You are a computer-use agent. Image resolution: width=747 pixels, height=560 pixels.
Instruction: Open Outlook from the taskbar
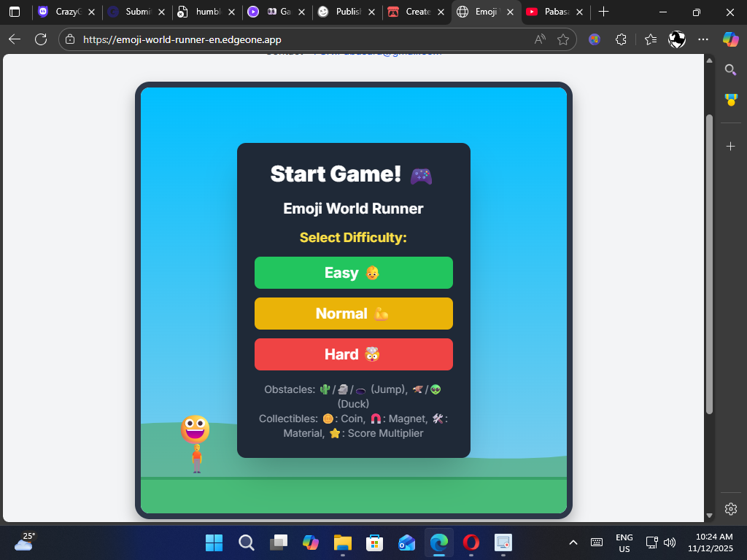click(x=407, y=542)
